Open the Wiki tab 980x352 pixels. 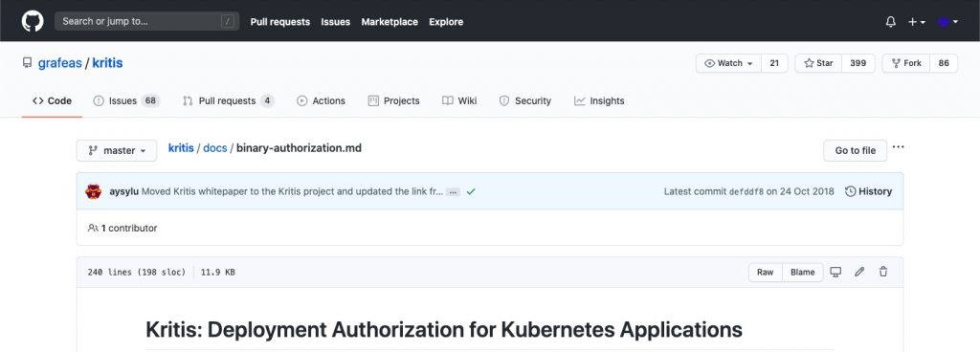459,100
